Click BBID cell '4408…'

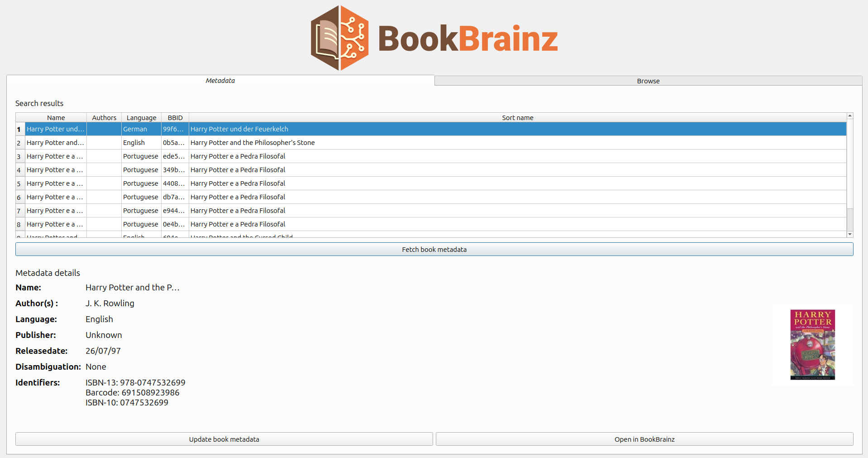click(x=175, y=183)
